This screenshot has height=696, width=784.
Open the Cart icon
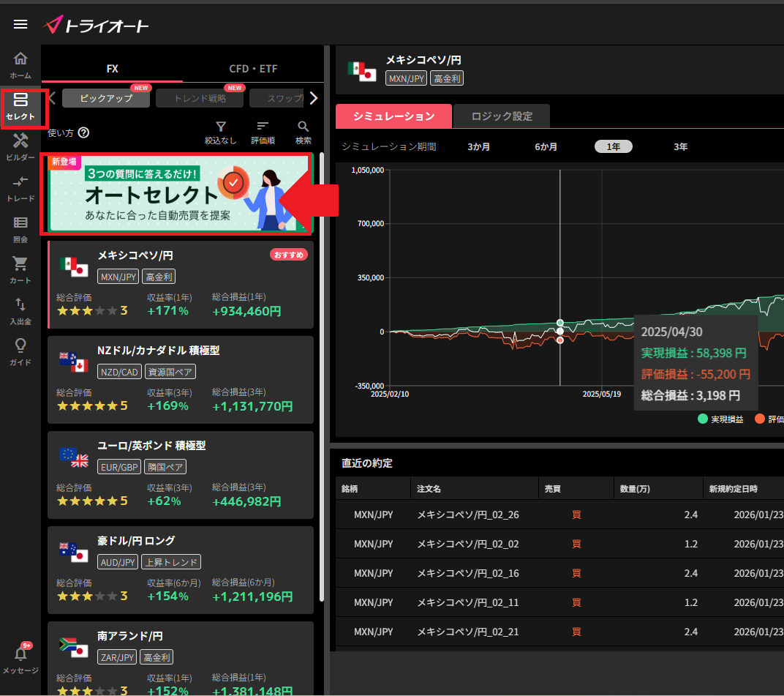point(20,269)
